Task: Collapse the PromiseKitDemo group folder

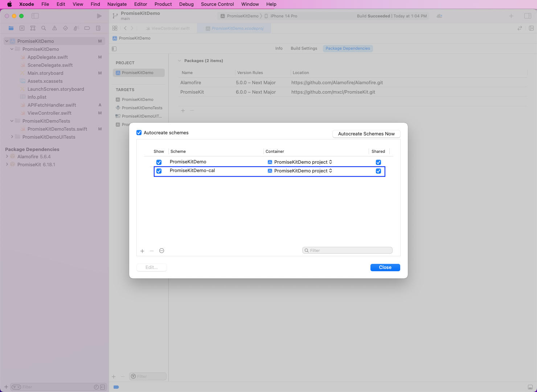Action: click(x=12, y=49)
